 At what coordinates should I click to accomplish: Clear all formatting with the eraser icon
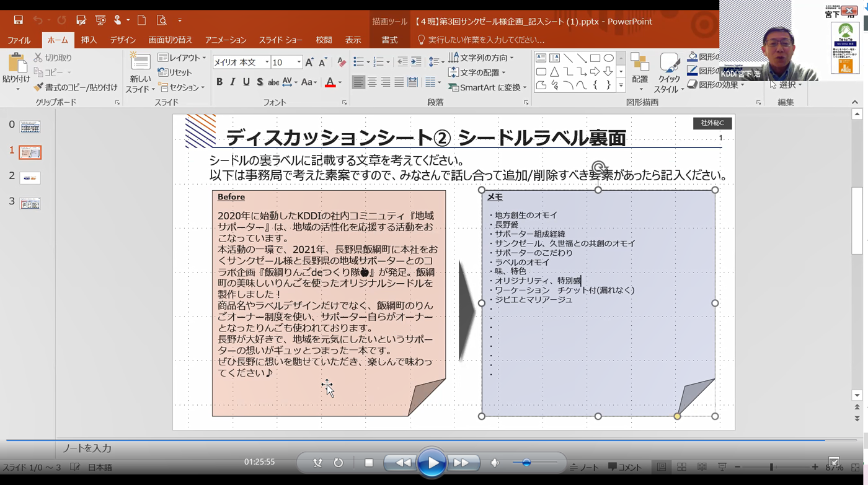(x=341, y=63)
